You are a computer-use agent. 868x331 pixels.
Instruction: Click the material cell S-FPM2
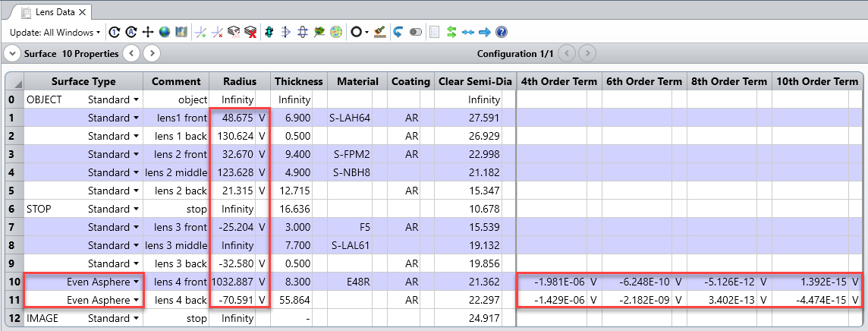350,154
